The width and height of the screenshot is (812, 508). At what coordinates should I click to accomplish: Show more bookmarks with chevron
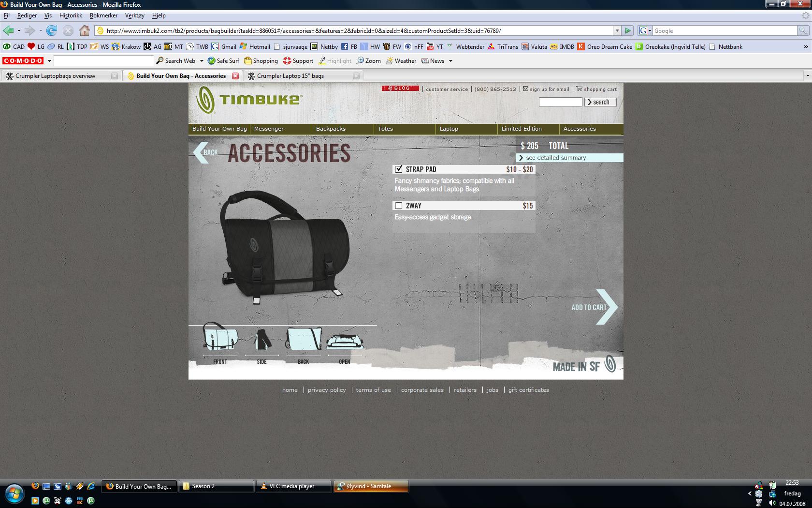tap(806, 46)
